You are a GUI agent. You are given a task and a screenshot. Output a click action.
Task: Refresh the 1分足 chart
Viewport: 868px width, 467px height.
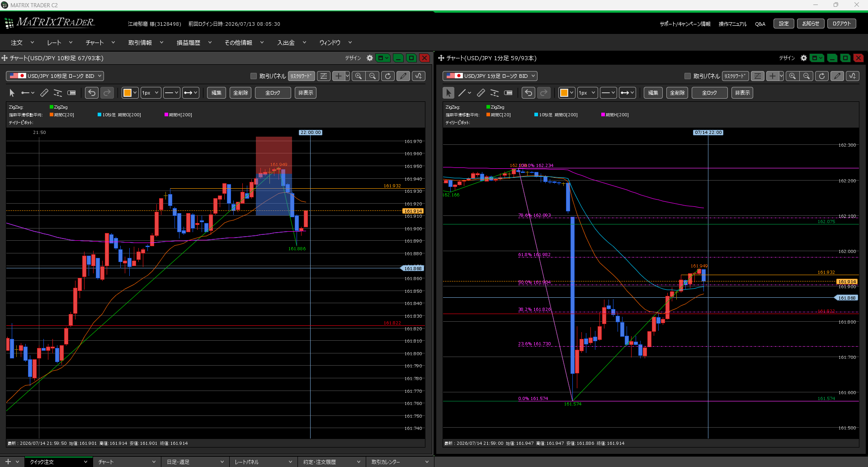tap(822, 76)
